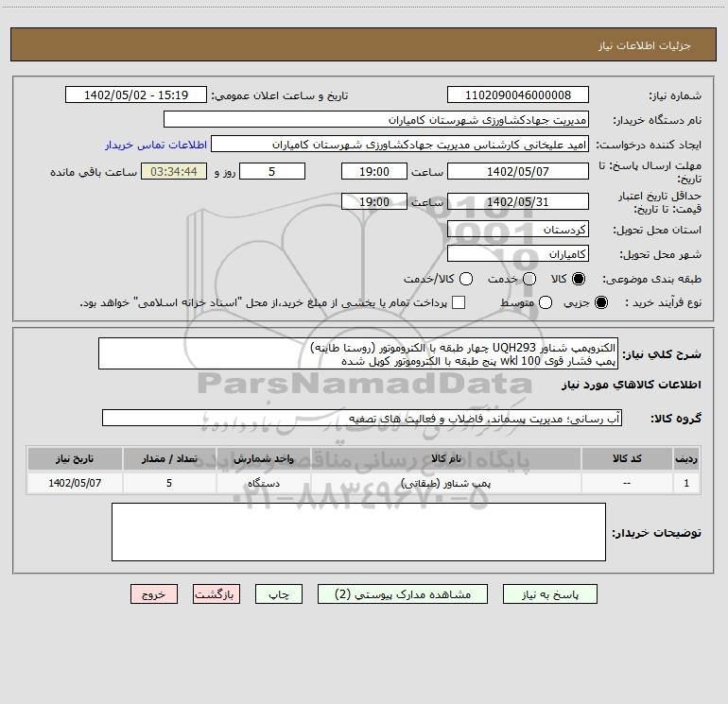Click the hour field next to 1402/05/31

coord(374,201)
